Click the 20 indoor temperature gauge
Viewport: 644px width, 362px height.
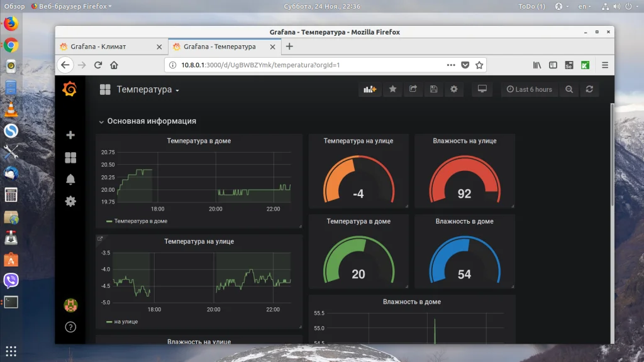click(358, 260)
